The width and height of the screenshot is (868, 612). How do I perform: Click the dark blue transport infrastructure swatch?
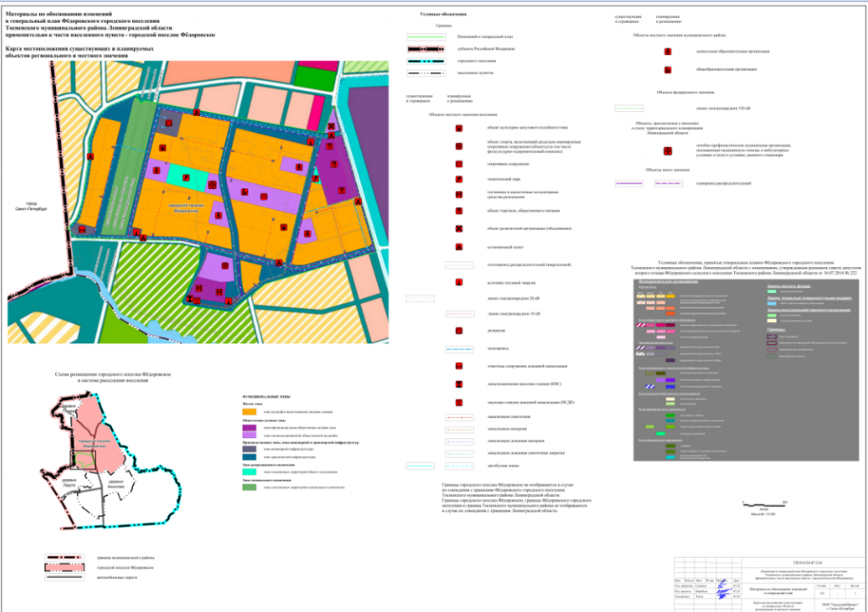248,455
